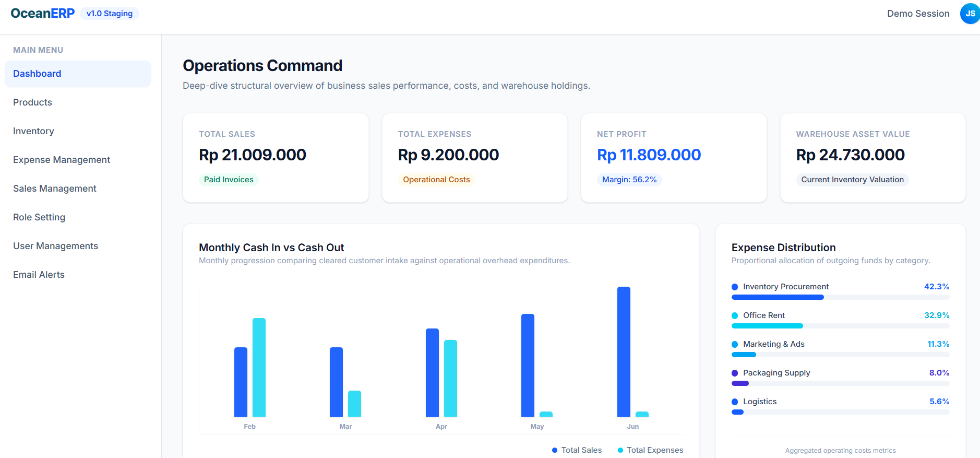Viewport: 980px width, 458px height.
Task: Click Logistics progress bar
Action: [841, 412]
